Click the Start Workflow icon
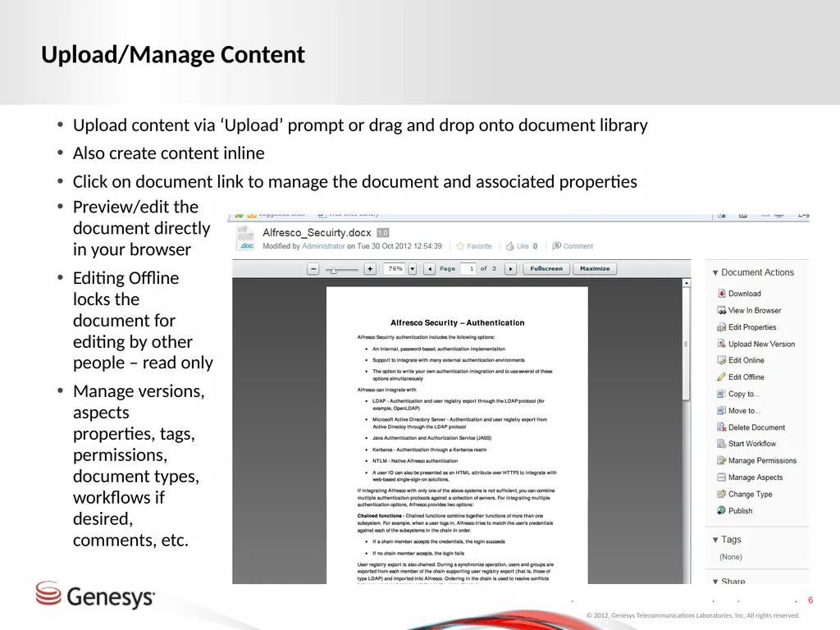 coord(721,444)
